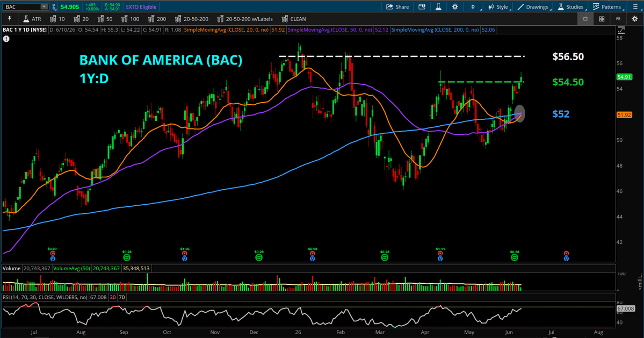The height and width of the screenshot is (338, 644).
Task: Open the Style dropdown menu
Action: 498,7
